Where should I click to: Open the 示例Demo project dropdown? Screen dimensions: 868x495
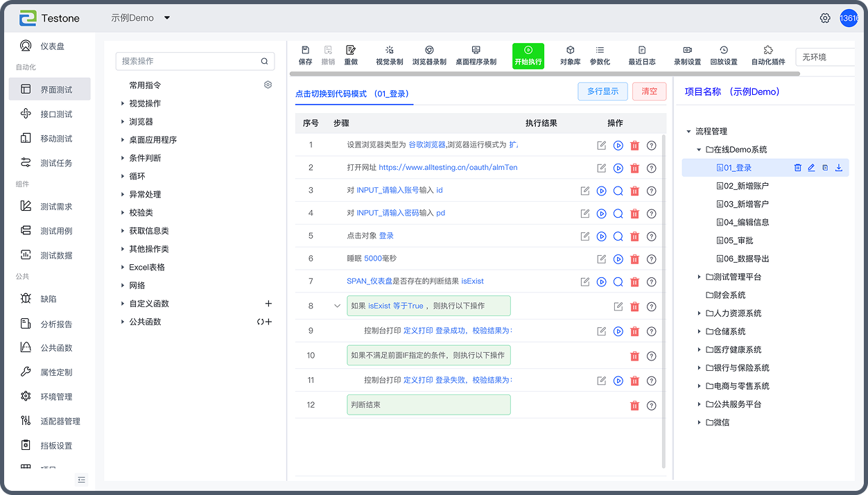[x=141, y=18]
